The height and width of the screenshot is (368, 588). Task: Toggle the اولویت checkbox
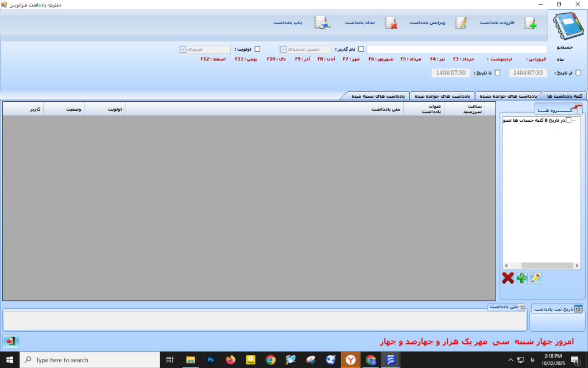point(257,48)
